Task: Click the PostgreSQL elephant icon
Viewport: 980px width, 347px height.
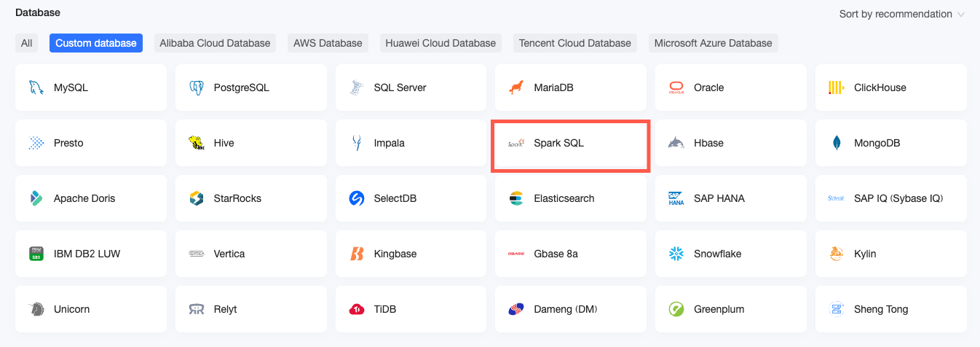Action: tap(196, 87)
